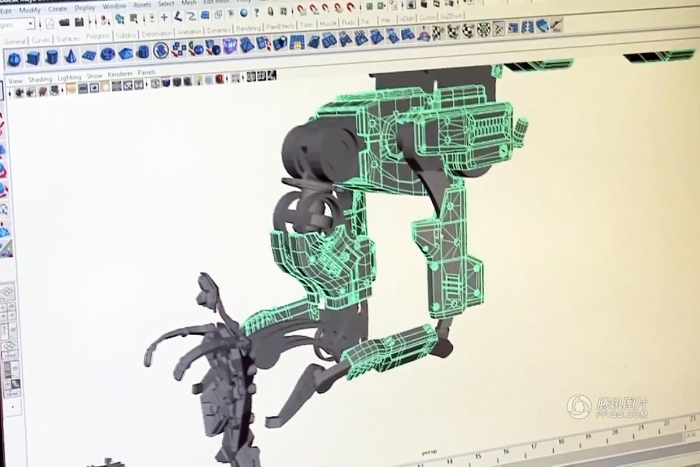Open the Display menu

(85, 8)
